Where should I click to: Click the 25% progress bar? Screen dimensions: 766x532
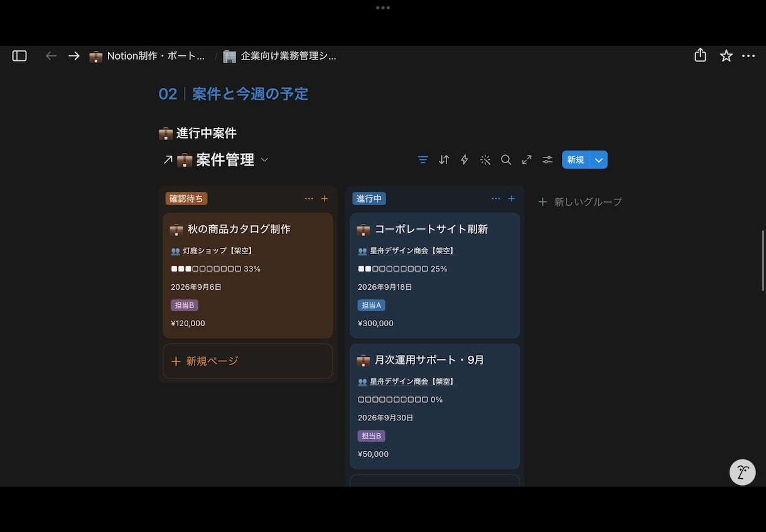402,269
